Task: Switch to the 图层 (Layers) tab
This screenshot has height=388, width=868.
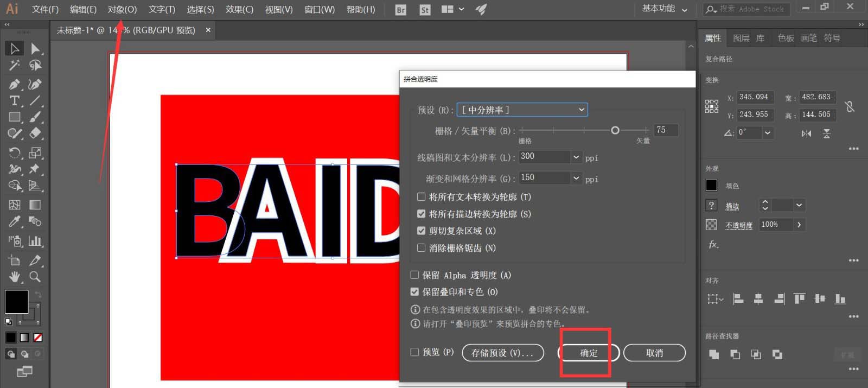Action: click(x=741, y=38)
